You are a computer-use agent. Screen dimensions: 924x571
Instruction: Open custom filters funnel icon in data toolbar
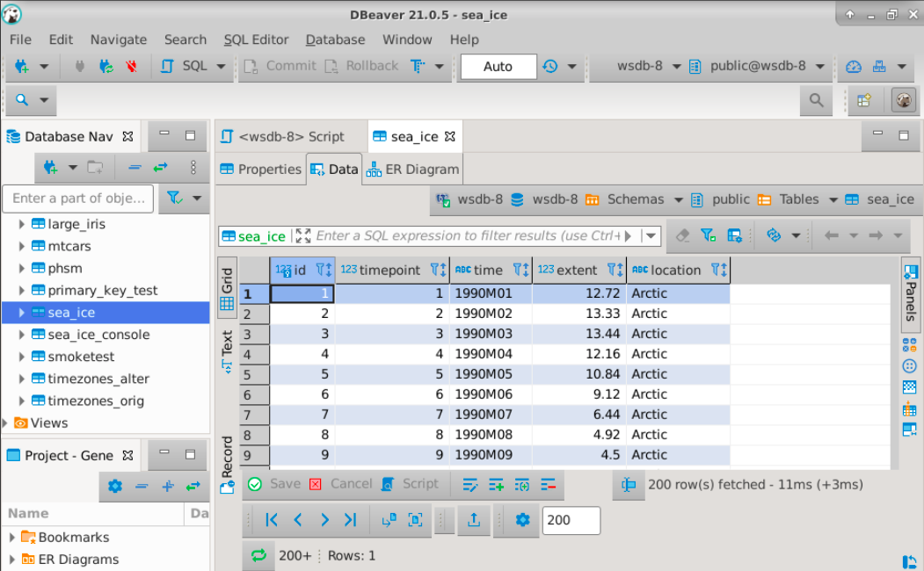coord(709,235)
